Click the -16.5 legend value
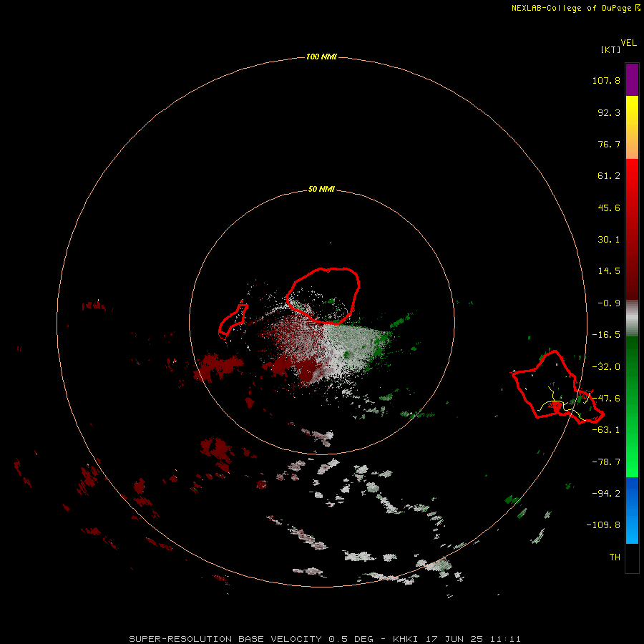644x644 pixels. pos(606,335)
